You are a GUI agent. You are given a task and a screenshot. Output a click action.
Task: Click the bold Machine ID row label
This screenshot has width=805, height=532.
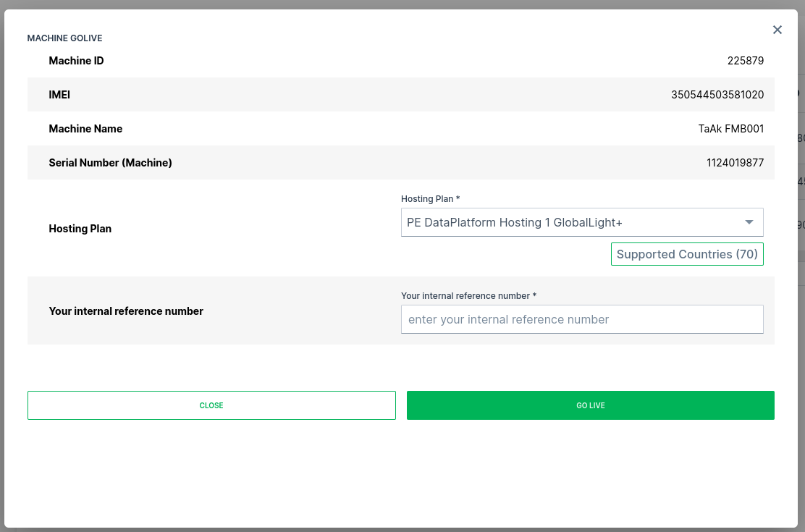tap(76, 61)
